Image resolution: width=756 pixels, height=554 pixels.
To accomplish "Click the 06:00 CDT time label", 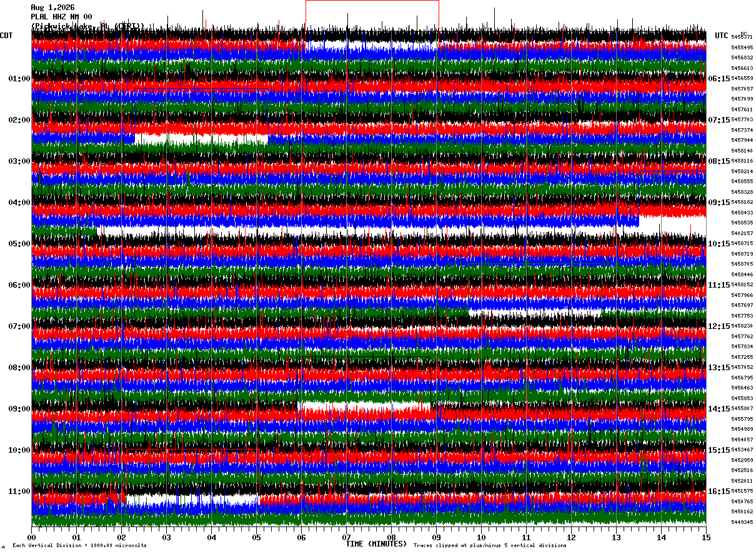I will [x=19, y=285].
